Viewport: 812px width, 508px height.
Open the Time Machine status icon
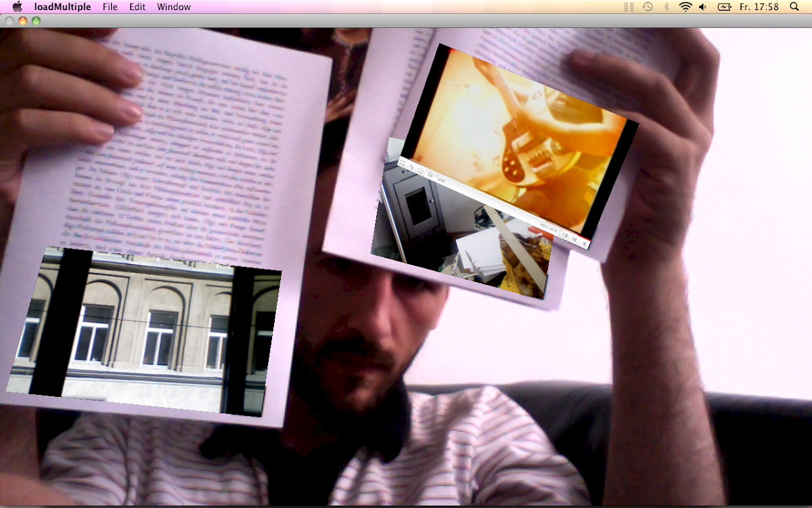point(648,7)
